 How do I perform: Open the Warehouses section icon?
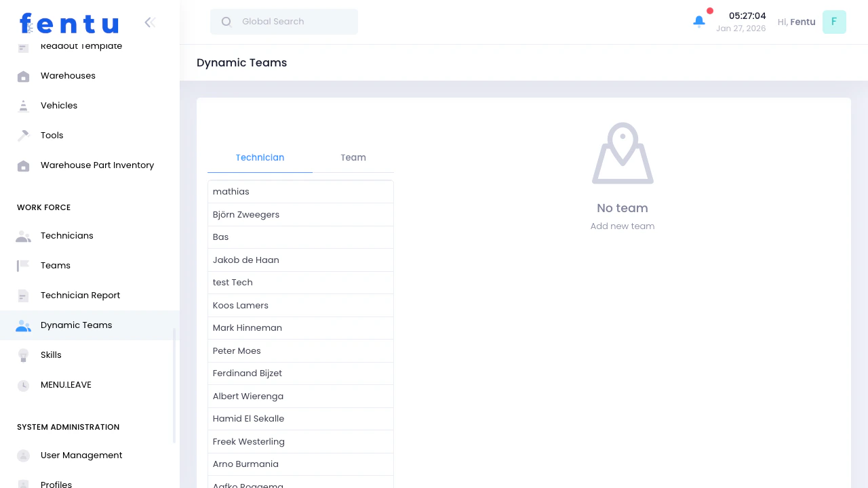tap(23, 76)
